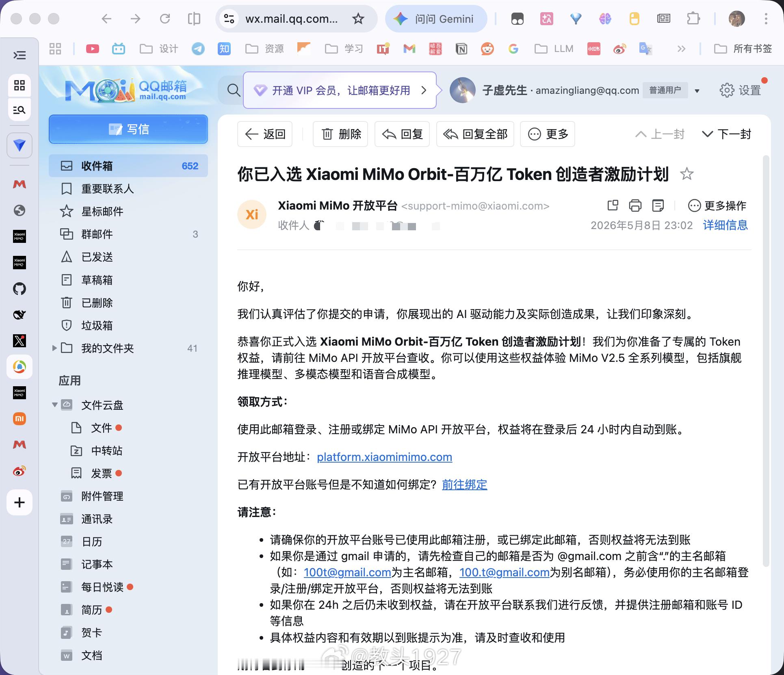The width and height of the screenshot is (784, 675).
Task: Click 返回 back button
Action: click(x=265, y=134)
